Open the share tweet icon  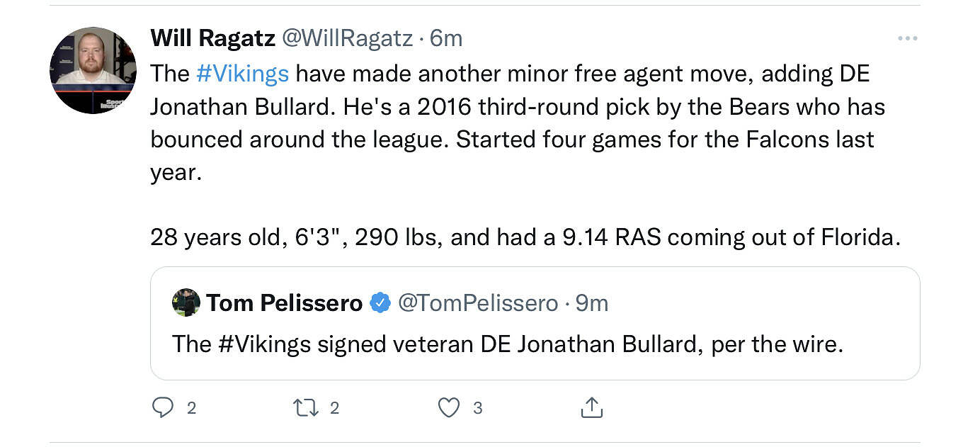pos(591,407)
